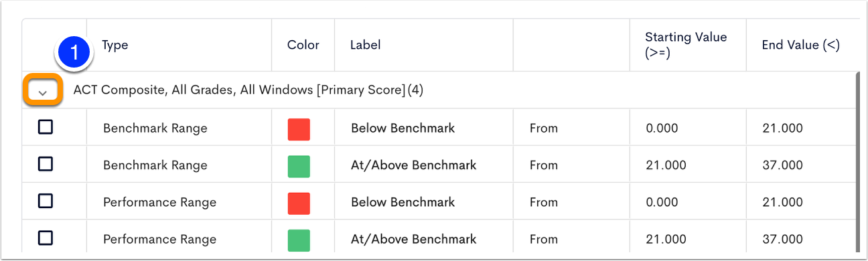Click the green swatch for Benchmark Range At/Above
Image resolution: width=868 pixels, height=261 pixels.
pyautogui.click(x=299, y=166)
